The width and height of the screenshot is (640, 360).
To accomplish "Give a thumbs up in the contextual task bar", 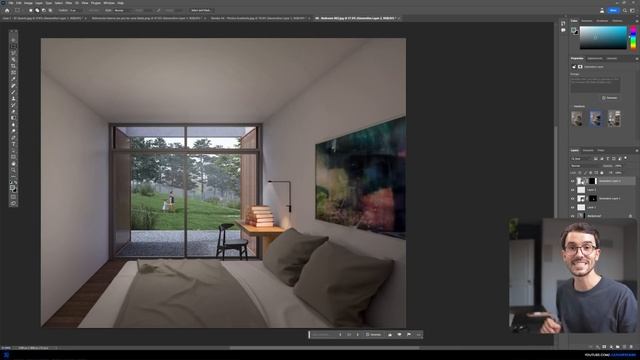I will tap(390, 335).
